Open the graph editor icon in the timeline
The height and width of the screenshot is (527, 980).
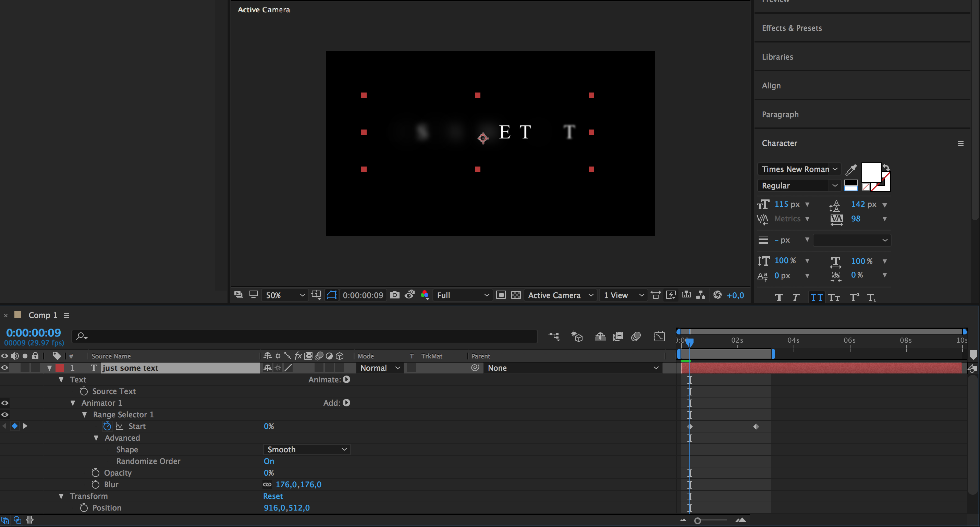[659, 336]
